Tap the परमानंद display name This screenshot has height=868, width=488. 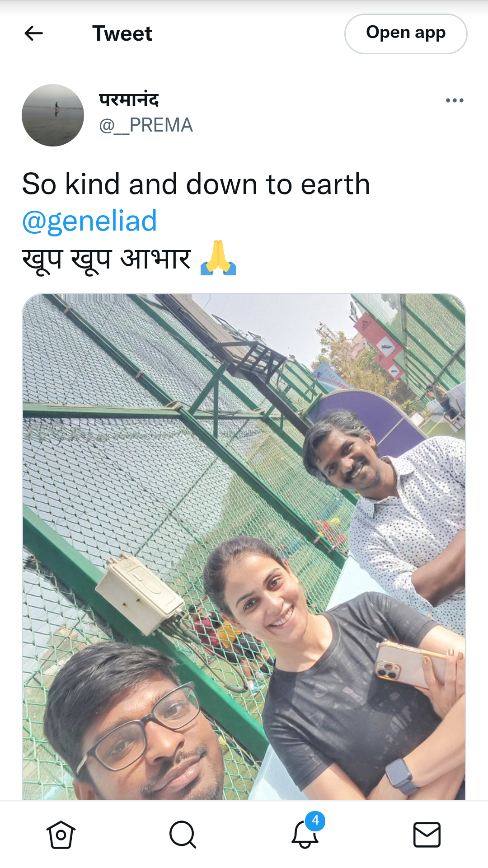129,99
